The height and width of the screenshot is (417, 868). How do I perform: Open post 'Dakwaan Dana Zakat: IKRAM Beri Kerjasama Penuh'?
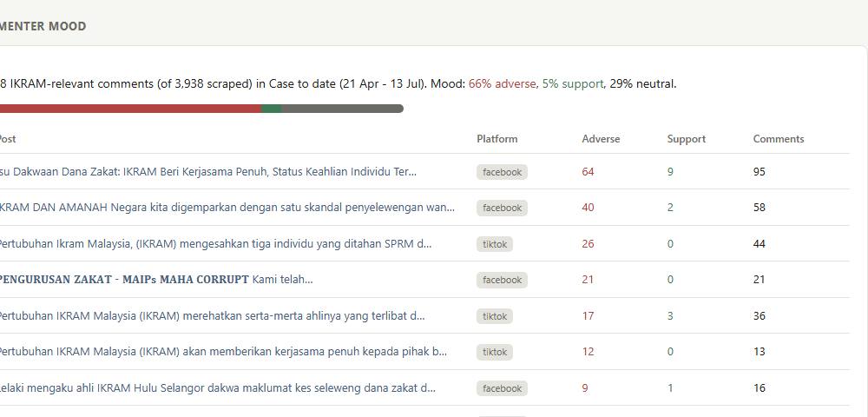(208, 172)
